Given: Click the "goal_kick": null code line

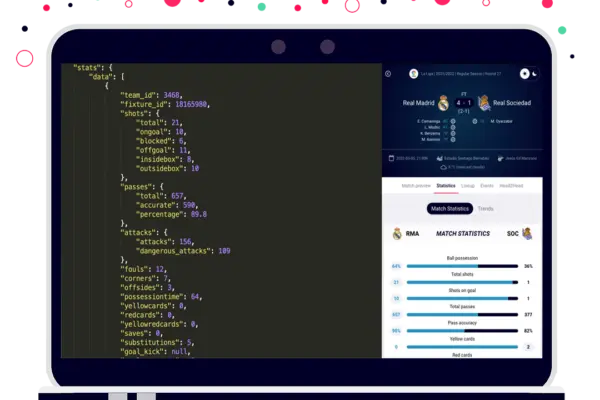Looking at the screenshot, I should [x=155, y=352].
